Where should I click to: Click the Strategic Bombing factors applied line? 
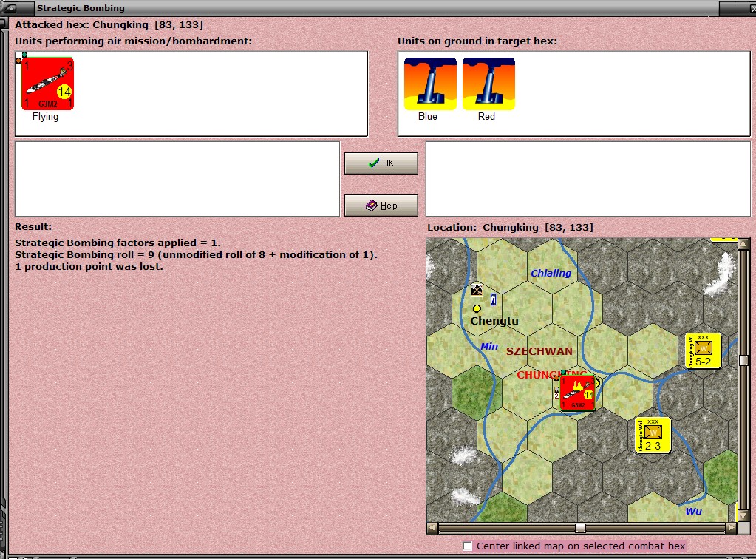coord(118,243)
